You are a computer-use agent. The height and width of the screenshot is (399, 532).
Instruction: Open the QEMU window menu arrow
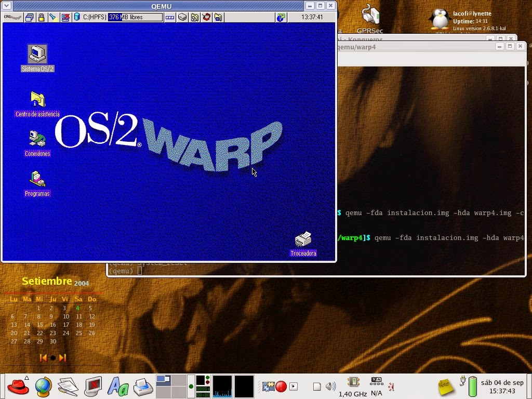[7, 6]
